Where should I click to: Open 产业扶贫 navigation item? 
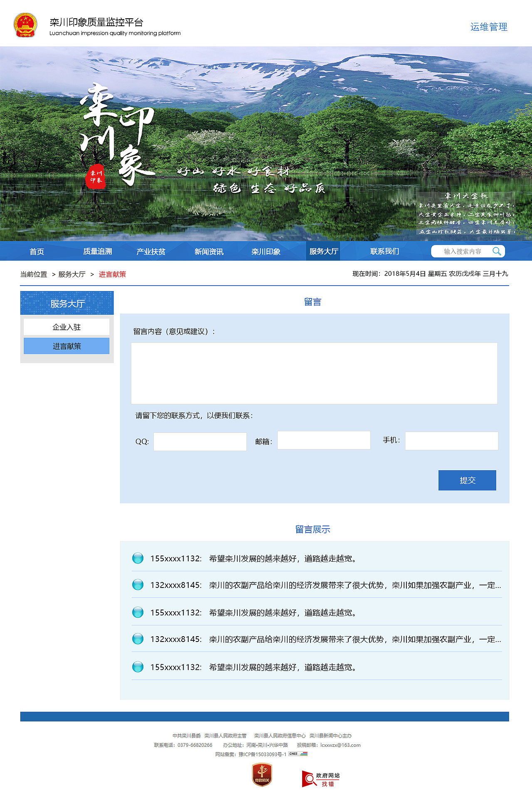click(x=151, y=252)
